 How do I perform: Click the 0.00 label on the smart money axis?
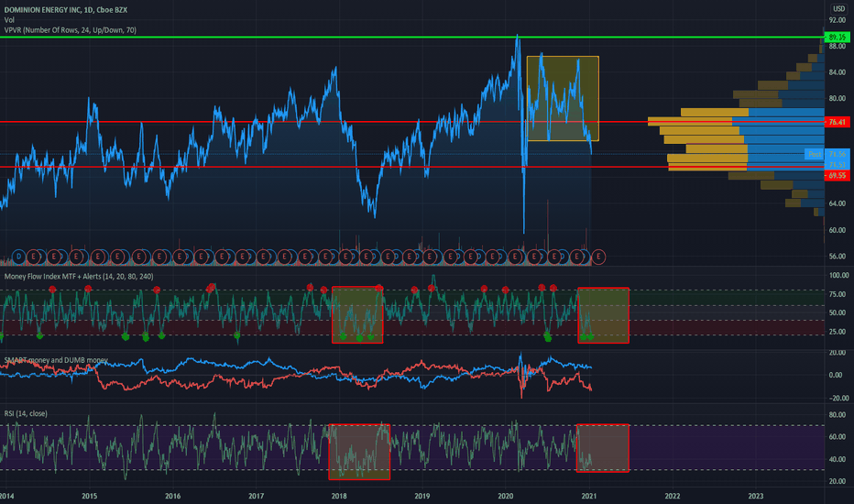click(x=838, y=376)
